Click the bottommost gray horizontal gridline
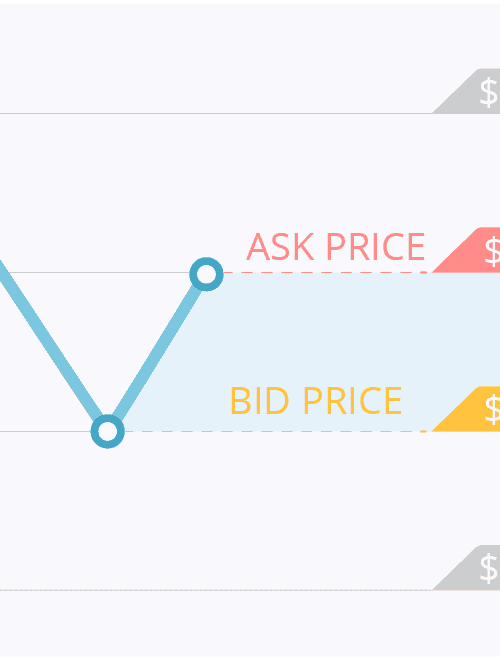Image resolution: width=500 pixels, height=661 pixels. [x=216, y=590]
